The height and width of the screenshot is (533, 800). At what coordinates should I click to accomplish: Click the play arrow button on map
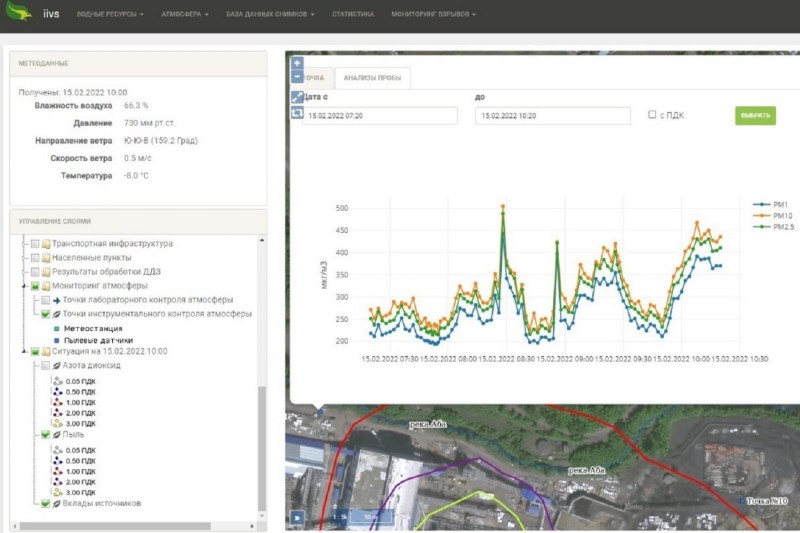(296, 517)
